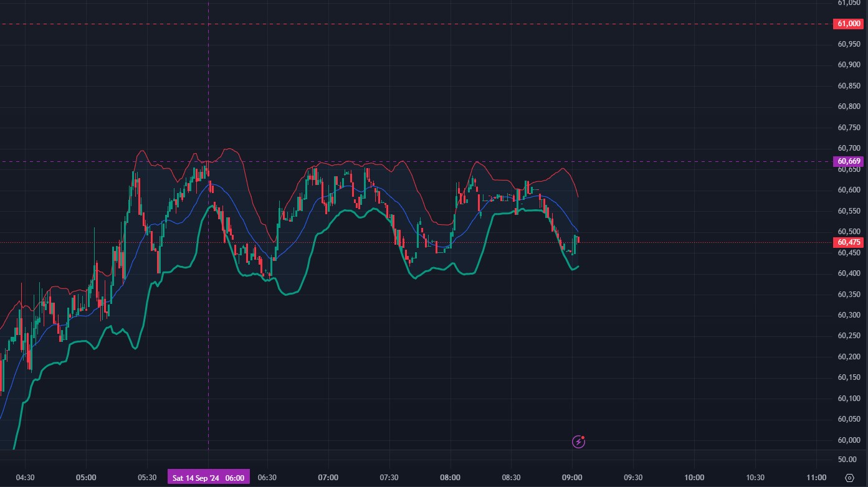Click the 60,050 price axis value

(849, 419)
